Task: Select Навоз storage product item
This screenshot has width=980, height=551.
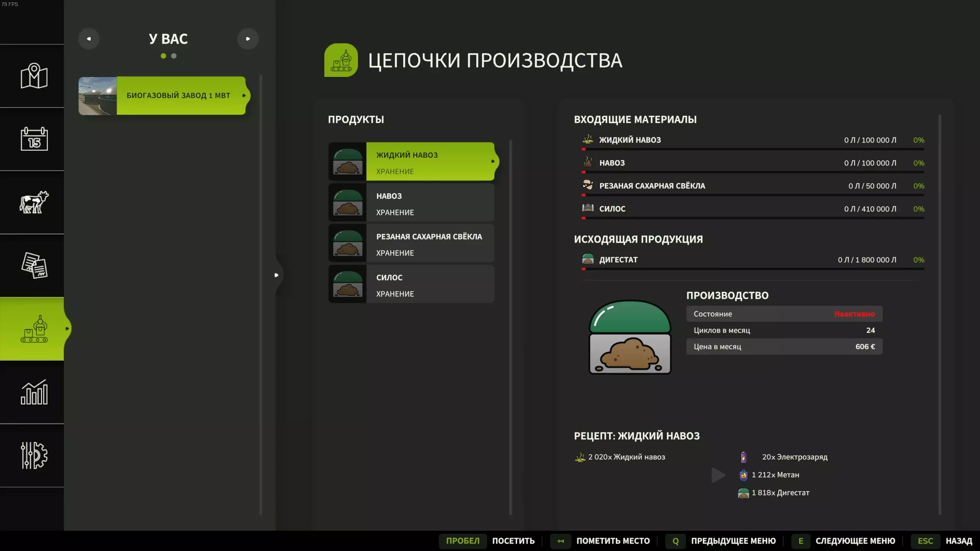Action: tap(412, 202)
